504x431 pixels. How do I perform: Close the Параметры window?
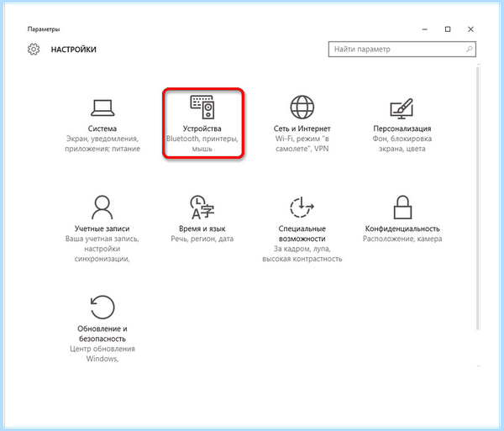470,29
